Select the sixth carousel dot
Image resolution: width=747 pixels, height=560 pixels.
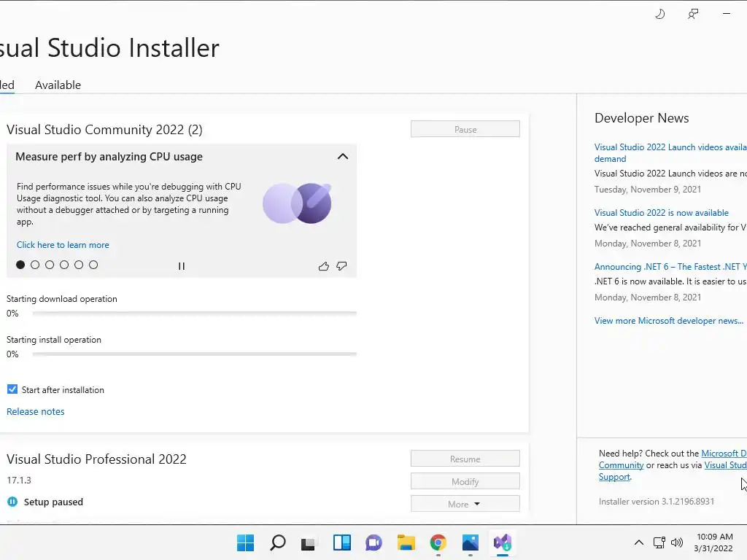click(x=93, y=265)
